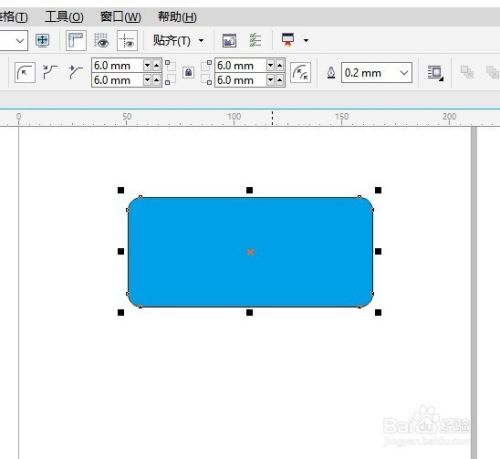Increase the top-left corner radius

coord(156,65)
